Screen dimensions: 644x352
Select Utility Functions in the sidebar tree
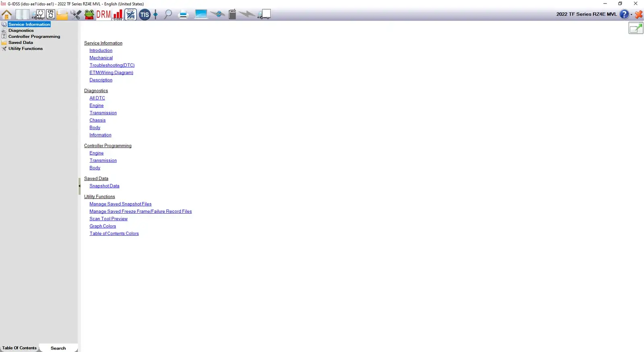25,49
